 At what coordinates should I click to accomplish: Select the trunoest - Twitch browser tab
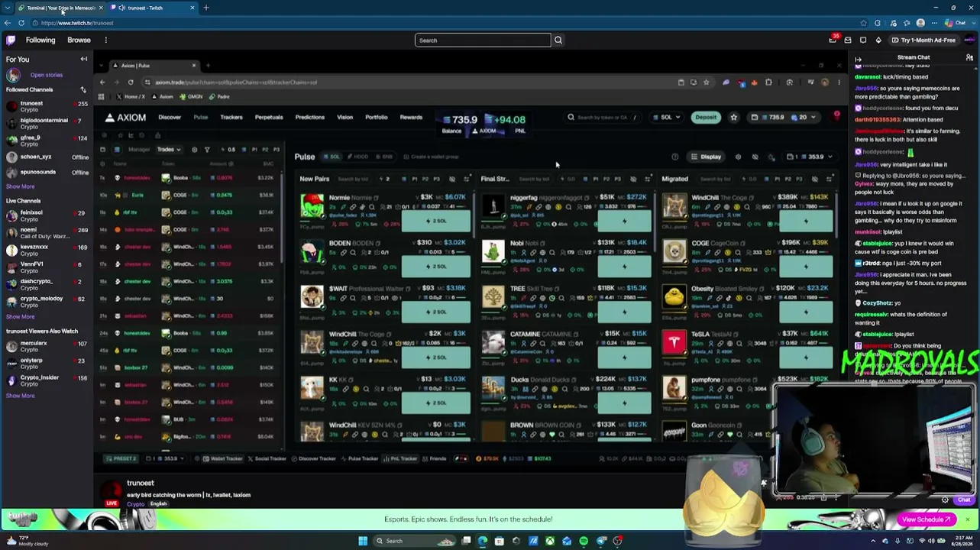(x=153, y=8)
